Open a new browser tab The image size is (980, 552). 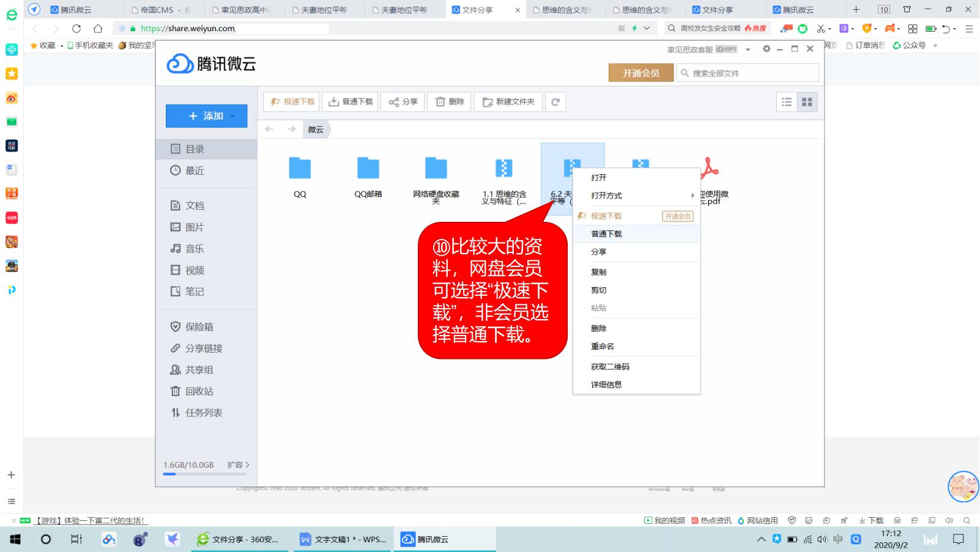856,9
